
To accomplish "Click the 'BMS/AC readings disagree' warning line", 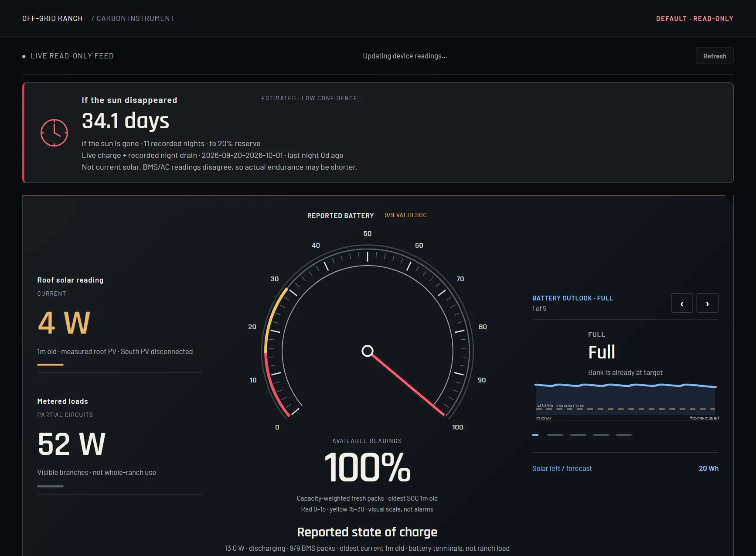I will click(x=220, y=167).
